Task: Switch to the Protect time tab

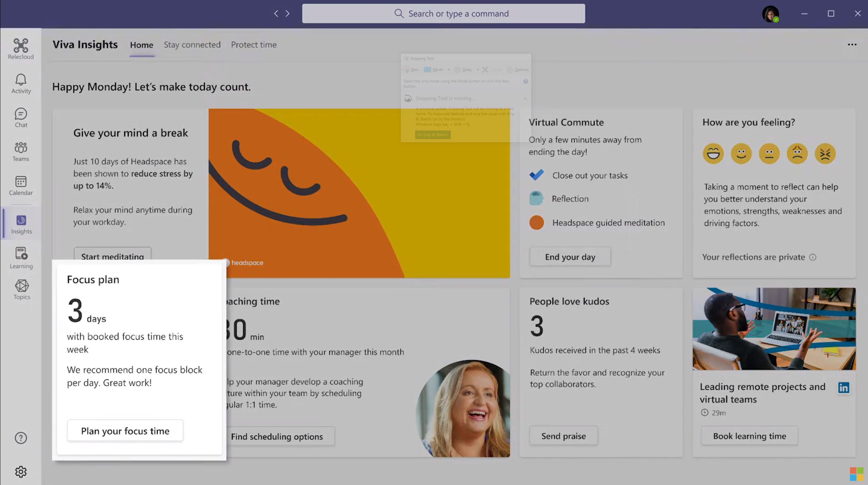Action: tap(254, 45)
